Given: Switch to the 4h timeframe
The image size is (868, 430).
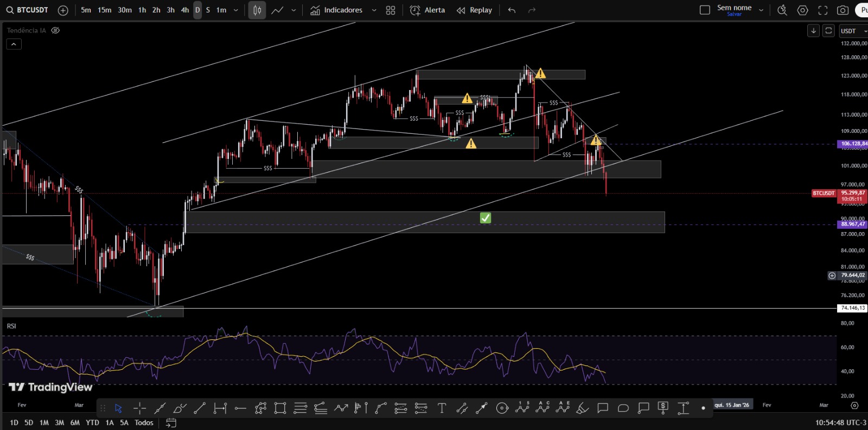Looking at the screenshot, I should pos(185,10).
